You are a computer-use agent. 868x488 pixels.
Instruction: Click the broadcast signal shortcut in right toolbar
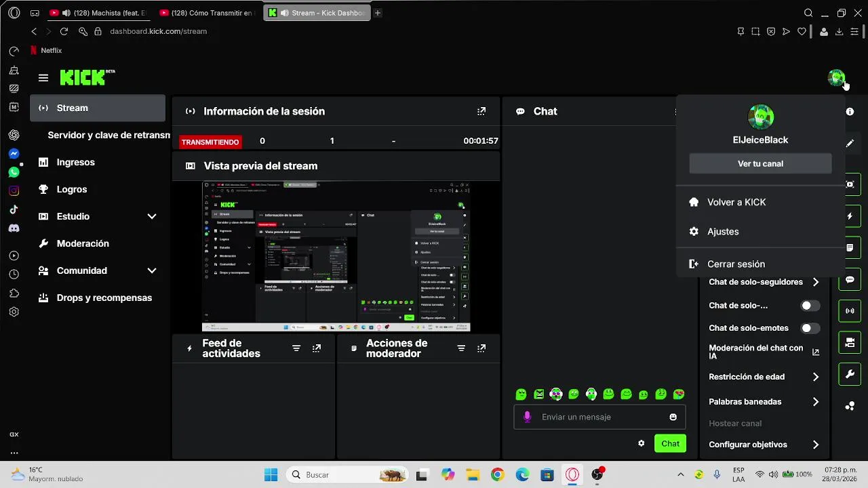point(850,311)
